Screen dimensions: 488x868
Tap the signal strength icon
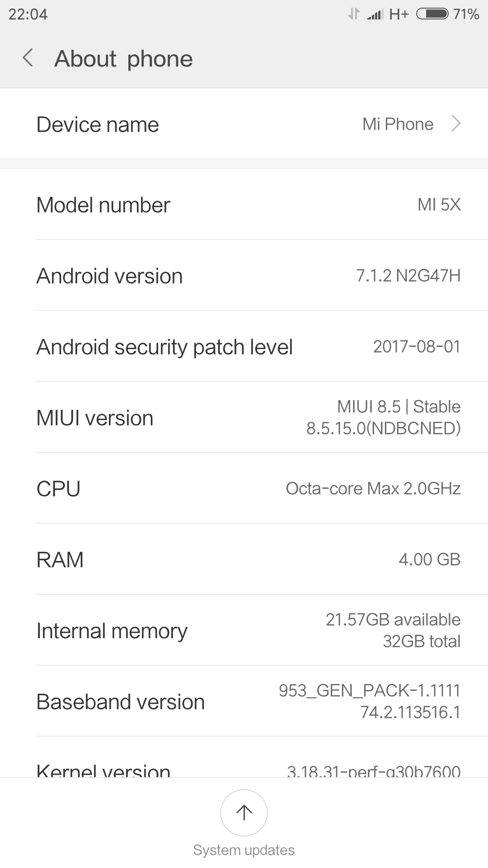(x=375, y=14)
